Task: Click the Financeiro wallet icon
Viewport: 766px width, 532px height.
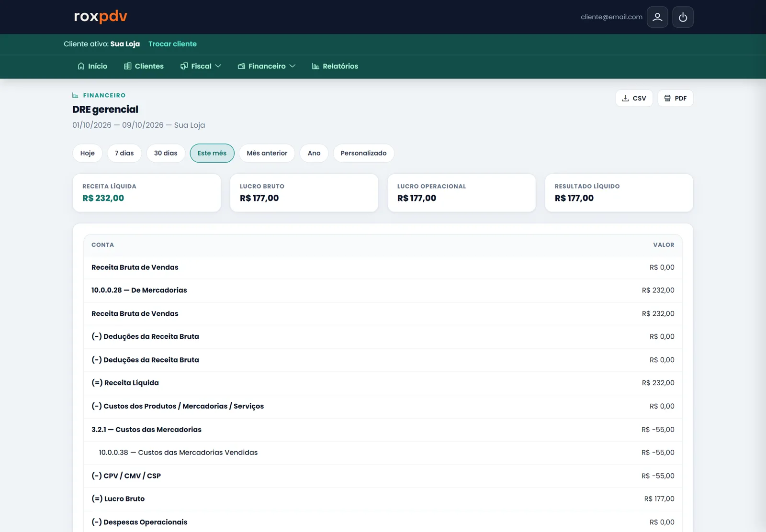Action: pyautogui.click(x=241, y=66)
